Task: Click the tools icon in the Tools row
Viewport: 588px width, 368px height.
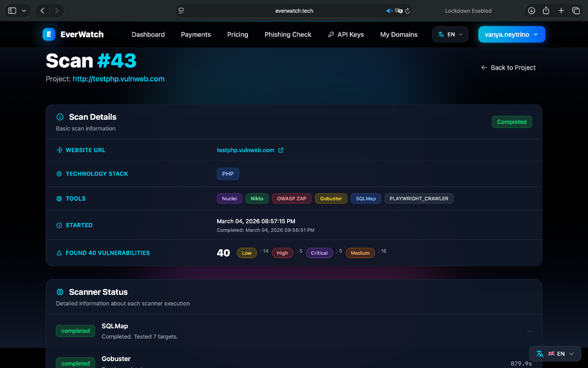Action: point(59,198)
